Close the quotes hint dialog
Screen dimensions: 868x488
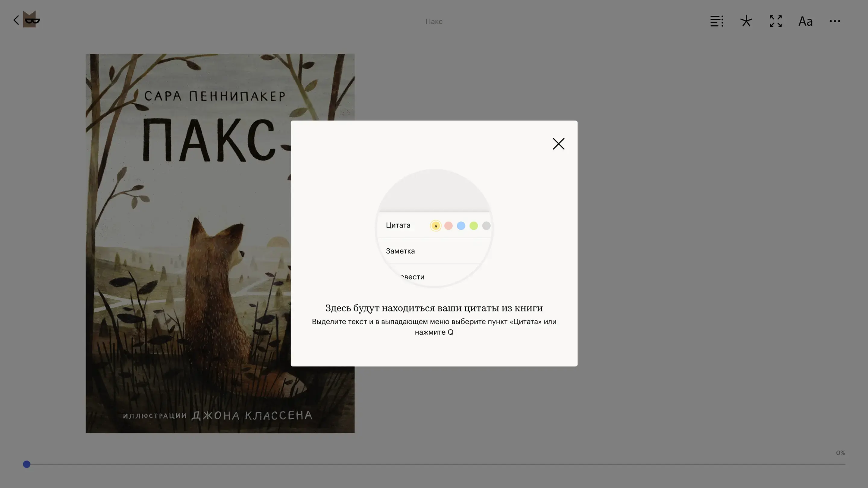click(x=558, y=144)
